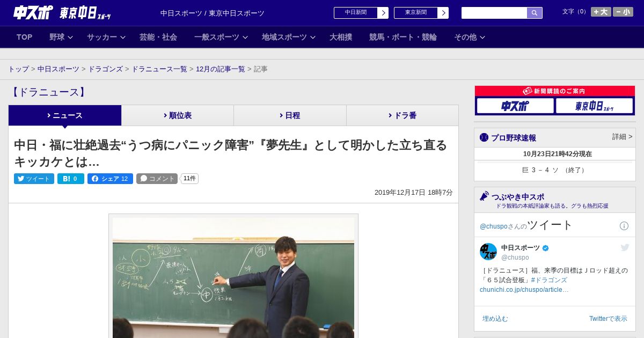The image size is (644, 338).
Task: Switch to the 日程 tab
Action: (x=290, y=115)
